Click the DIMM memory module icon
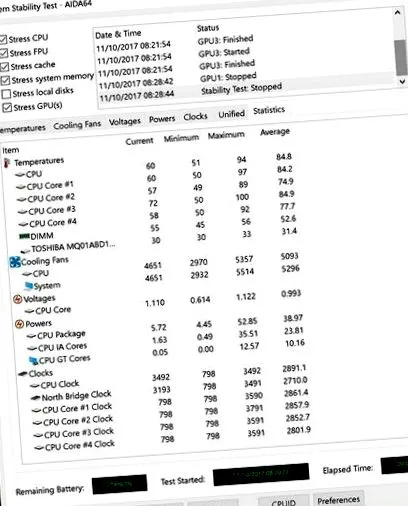Viewport: 408px width, 506px height. 25,236
